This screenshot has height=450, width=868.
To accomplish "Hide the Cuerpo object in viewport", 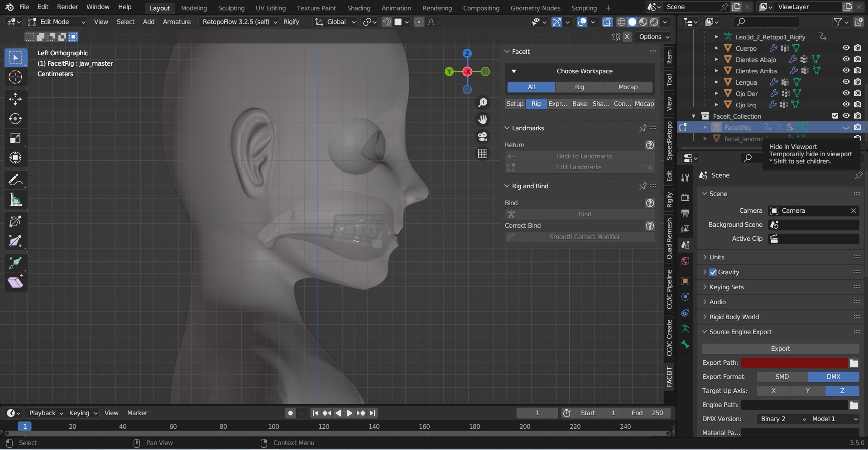I will 846,48.
